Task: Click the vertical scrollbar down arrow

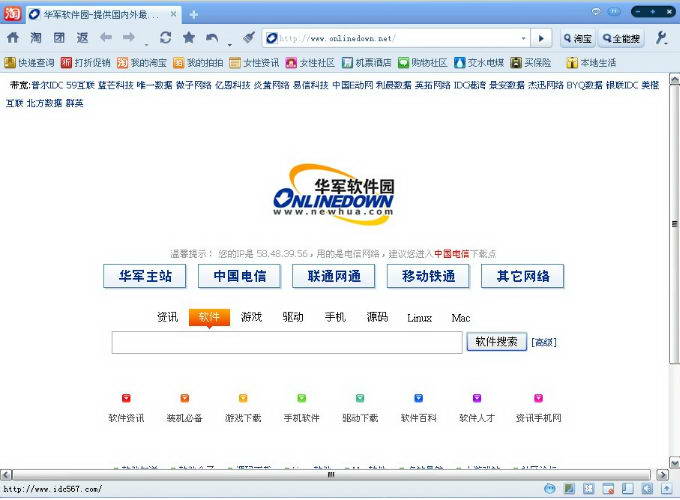Action: click(x=674, y=463)
